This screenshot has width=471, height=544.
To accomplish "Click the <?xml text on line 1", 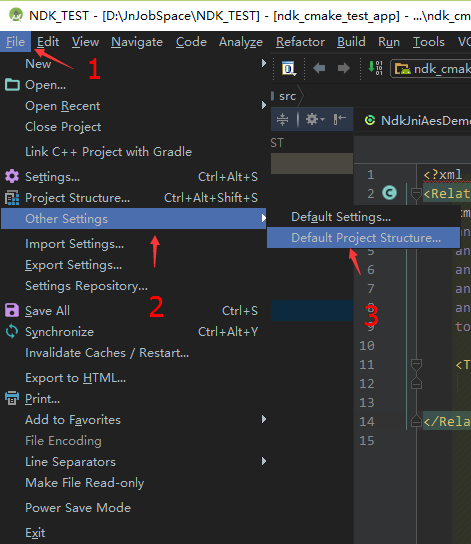I will [443, 175].
